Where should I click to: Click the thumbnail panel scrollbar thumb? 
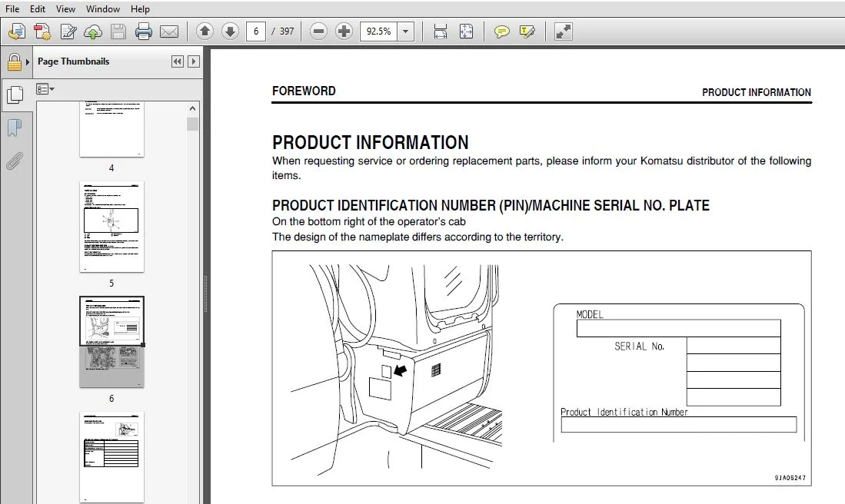tap(192, 124)
